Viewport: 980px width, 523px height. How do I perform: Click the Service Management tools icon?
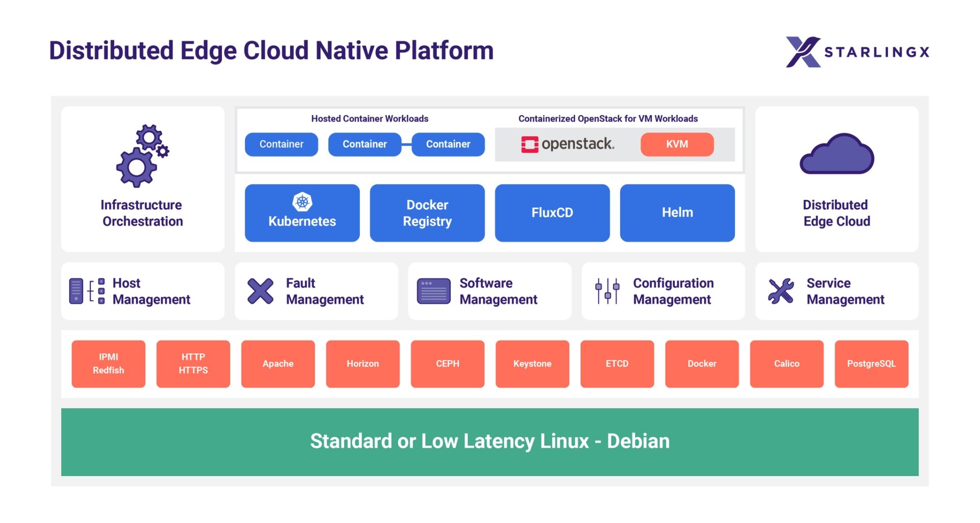pos(781,291)
